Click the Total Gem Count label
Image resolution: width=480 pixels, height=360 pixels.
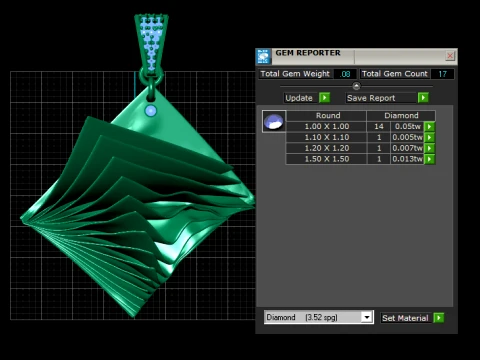(395, 74)
